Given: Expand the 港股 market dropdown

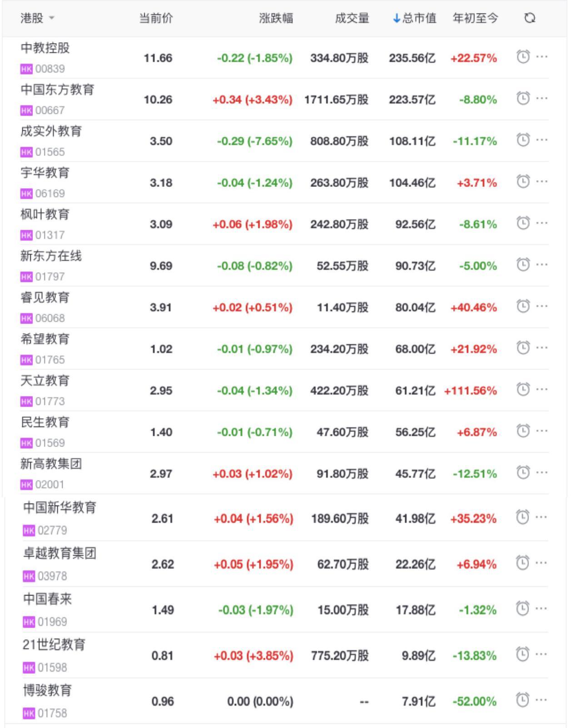Looking at the screenshot, I should pyautogui.click(x=37, y=18).
